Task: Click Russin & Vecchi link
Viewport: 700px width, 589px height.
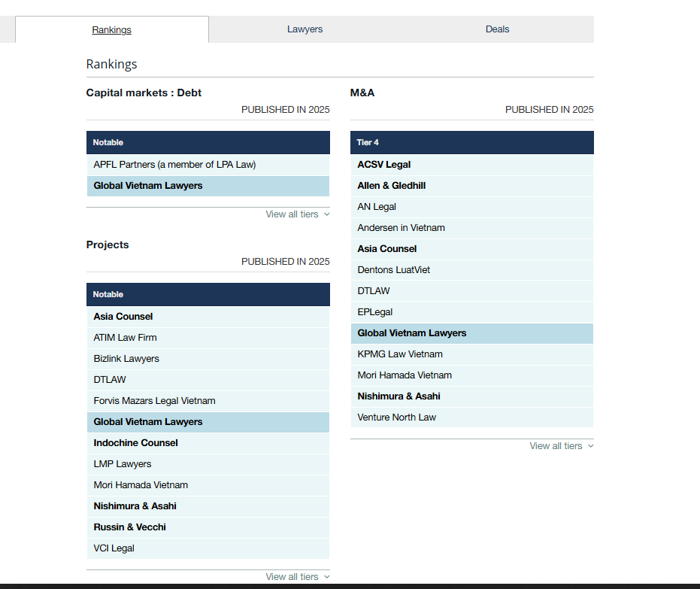Action: coord(129,527)
